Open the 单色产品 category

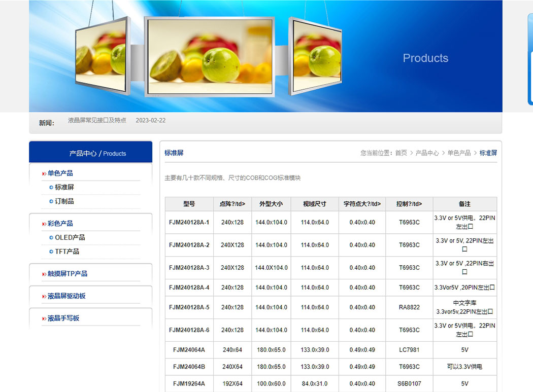60,173
